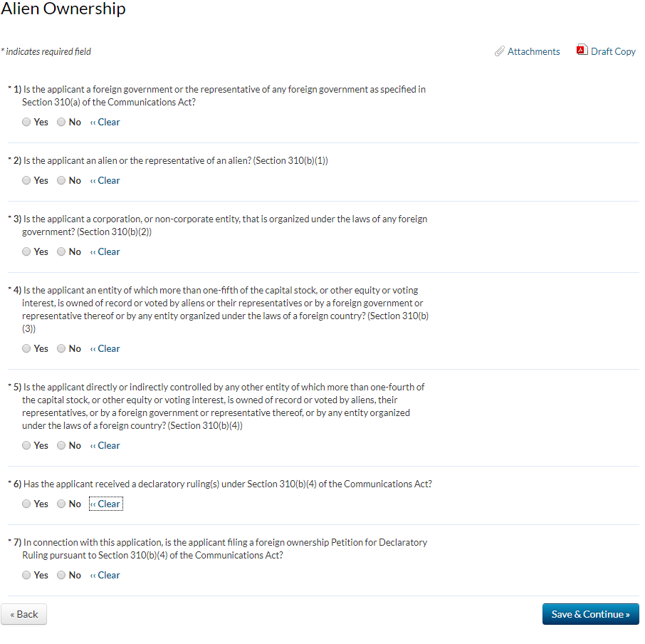The width and height of the screenshot is (645, 644).
Task: Clear the answer for question 6
Action: 105,504
